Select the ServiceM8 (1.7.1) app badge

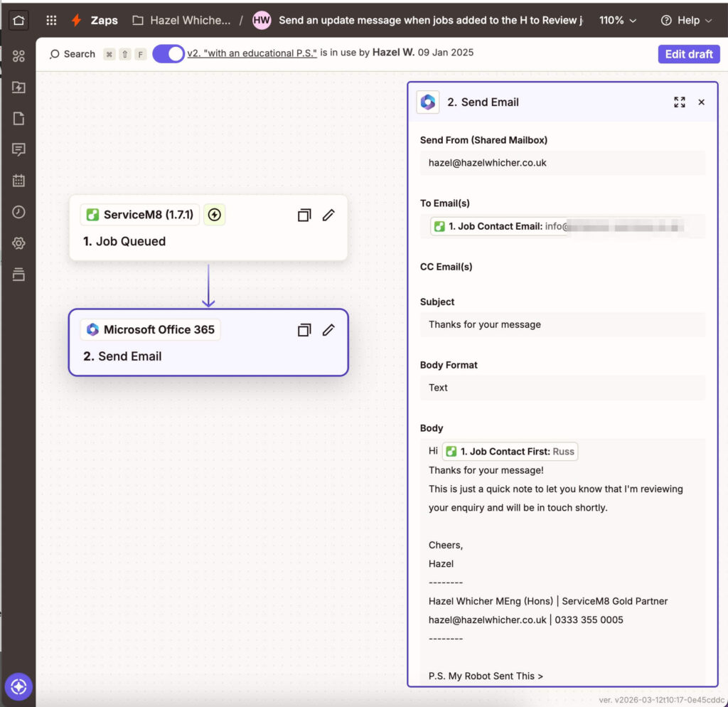140,215
